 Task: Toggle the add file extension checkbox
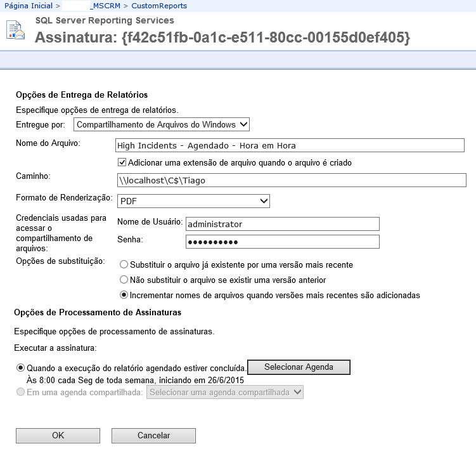[x=123, y=162]
